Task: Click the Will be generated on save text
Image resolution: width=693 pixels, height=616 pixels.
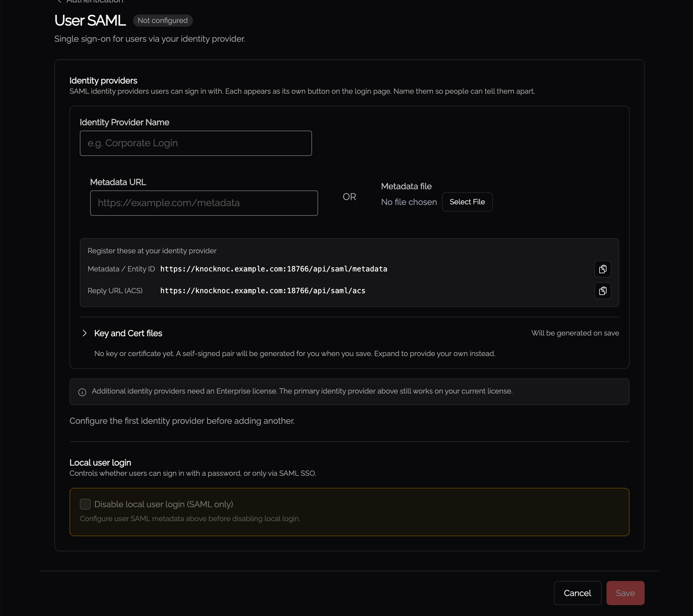Action: pyautogui.click(x=575, y=333)
